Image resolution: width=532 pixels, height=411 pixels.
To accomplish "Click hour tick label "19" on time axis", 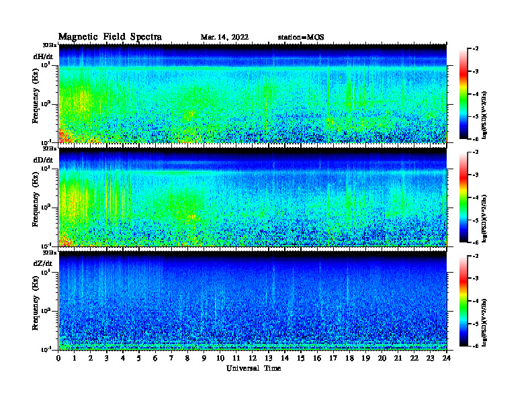I will click(365, 359).
